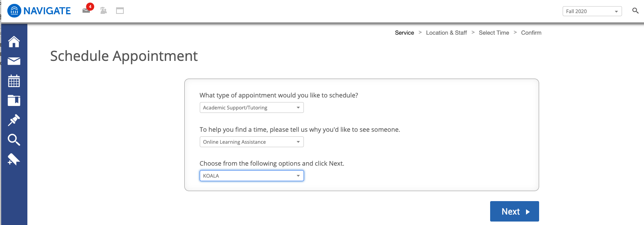Expand the Online Learning Assistance dropdown

click(251, 142)
